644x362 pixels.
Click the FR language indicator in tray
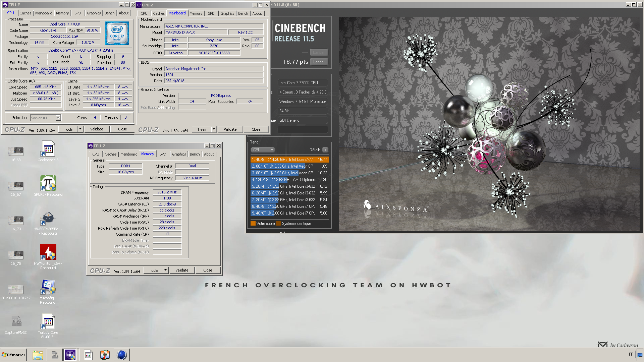click(x=631, y=354)
